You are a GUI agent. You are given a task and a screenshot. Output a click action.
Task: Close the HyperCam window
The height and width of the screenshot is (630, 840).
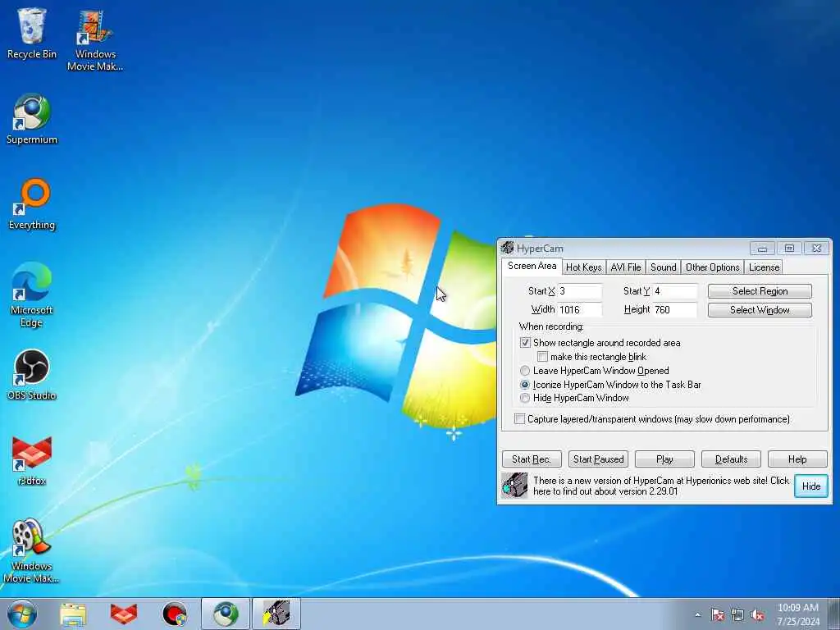[x=816, y=248]
